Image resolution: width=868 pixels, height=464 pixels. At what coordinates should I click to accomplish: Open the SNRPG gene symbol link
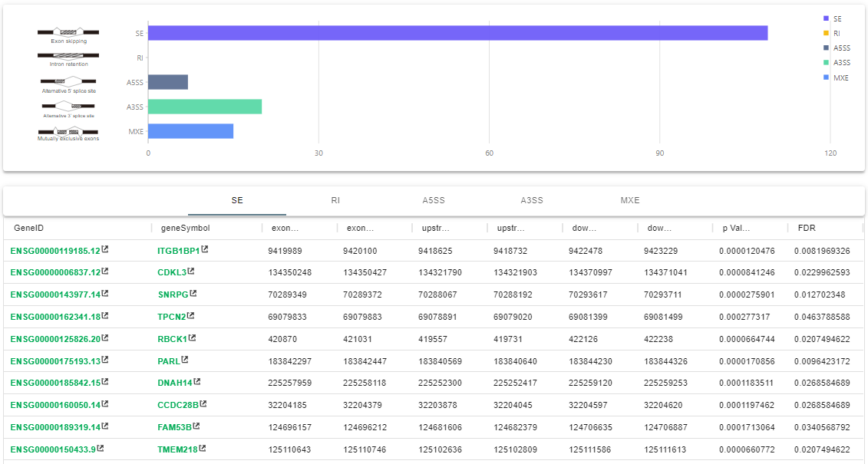(173, 294)
